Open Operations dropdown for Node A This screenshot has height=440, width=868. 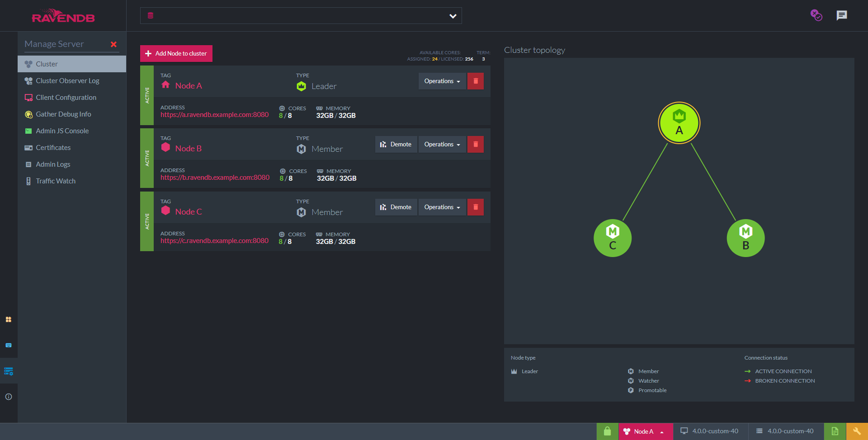coord(442,81)
